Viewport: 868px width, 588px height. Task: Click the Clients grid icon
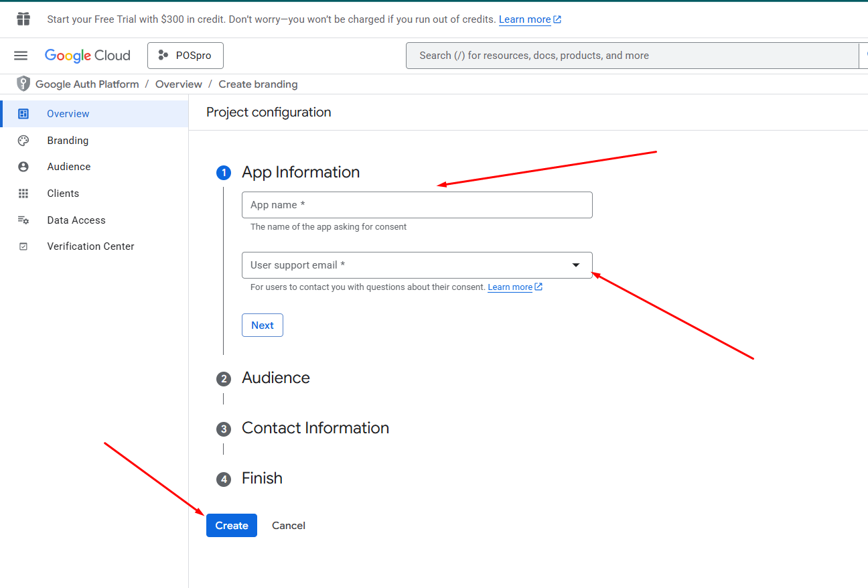(x=23, y=194)
